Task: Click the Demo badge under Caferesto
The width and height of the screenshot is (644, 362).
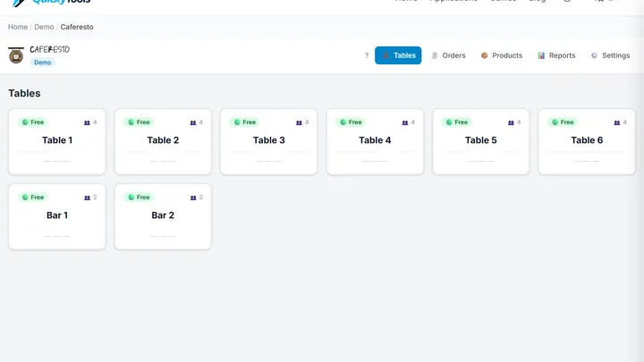Action: [x=42, y=63]
